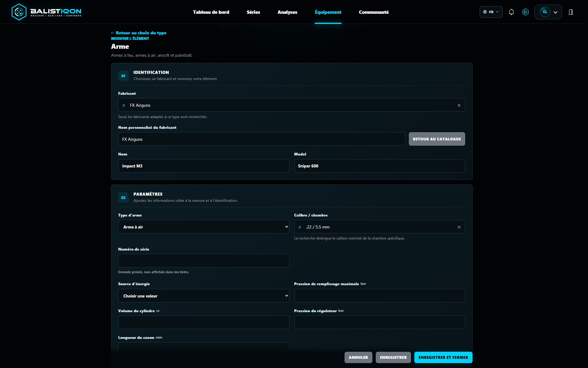This screenshot has height=368, width=588.
Task: Focus the Nom field with Impact M3
Action: pos(204,166)
